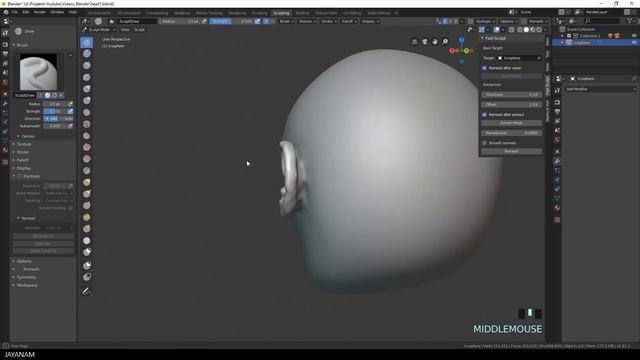This screenshot has height=360, width=640.
Task: Open the Render menu
Action: [40, 12]
